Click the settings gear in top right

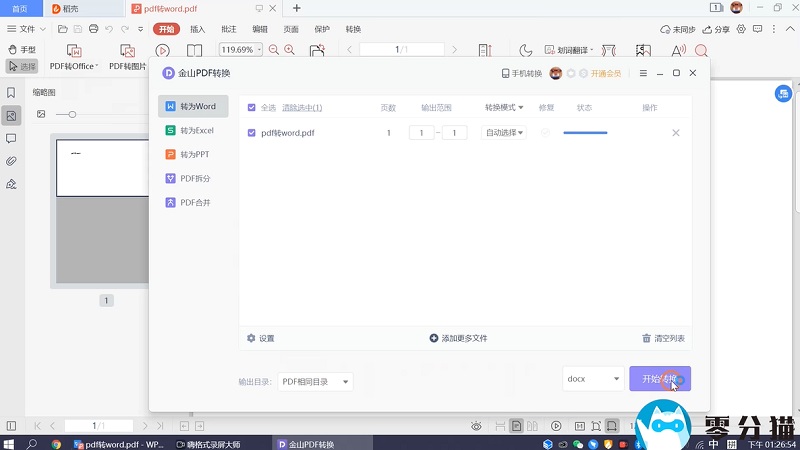click(741, 29)
